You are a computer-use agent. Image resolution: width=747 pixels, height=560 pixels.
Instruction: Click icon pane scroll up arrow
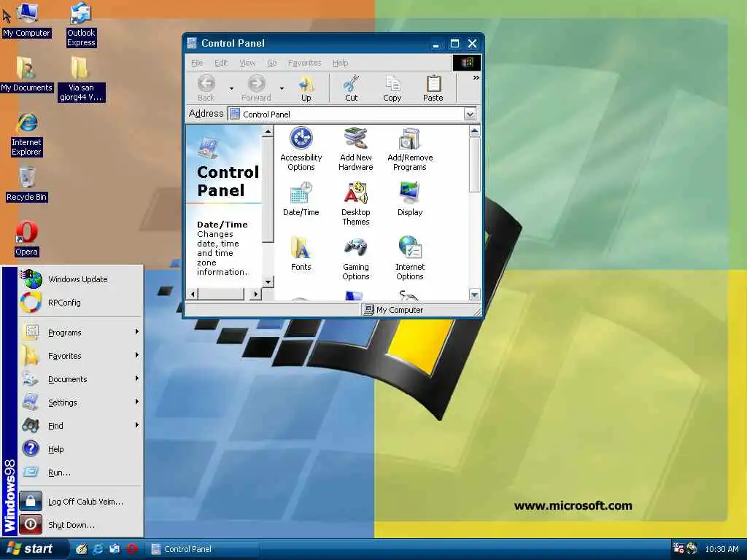[474, 131]
